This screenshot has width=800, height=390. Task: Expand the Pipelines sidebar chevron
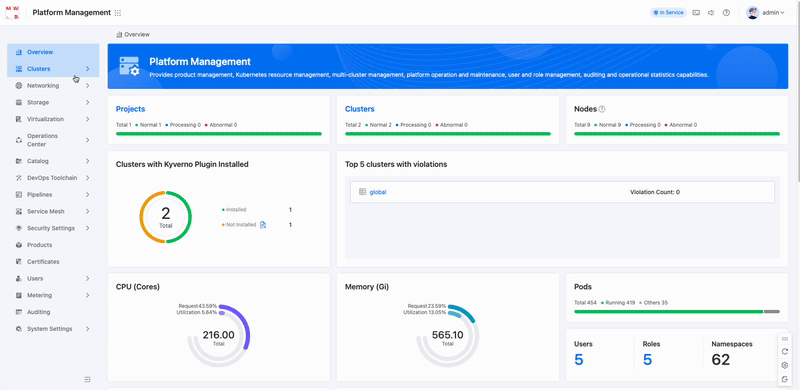click(x=87, y=194)
